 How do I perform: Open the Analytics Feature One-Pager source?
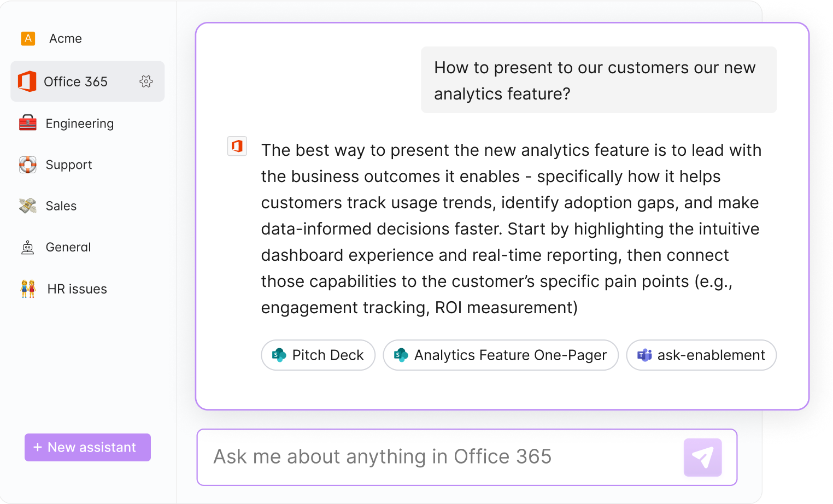coord(501,355)
